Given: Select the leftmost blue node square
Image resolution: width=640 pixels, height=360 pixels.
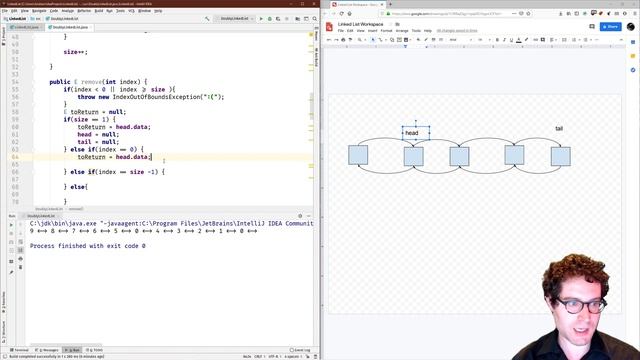Looking at the screenshot, I should 358,155.
